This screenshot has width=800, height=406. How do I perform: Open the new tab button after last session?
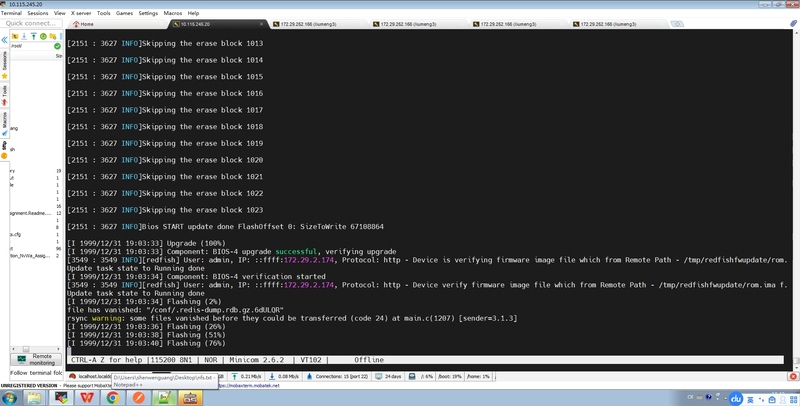click(677, 24)
